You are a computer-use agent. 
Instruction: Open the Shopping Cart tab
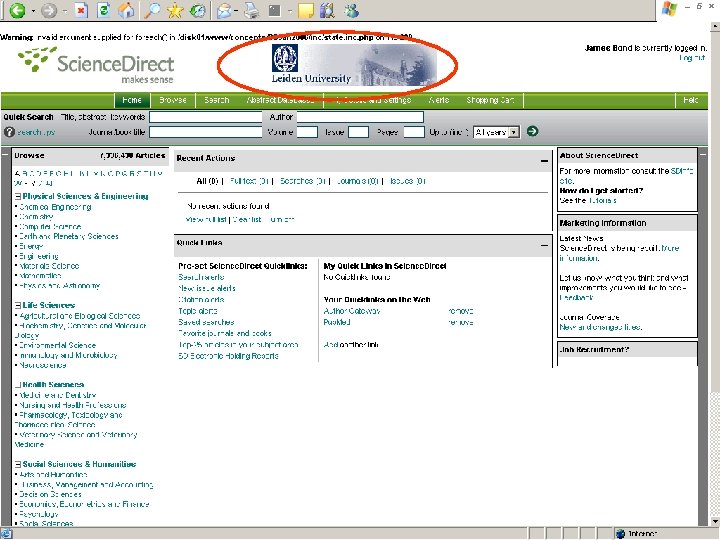coord(490,100)
